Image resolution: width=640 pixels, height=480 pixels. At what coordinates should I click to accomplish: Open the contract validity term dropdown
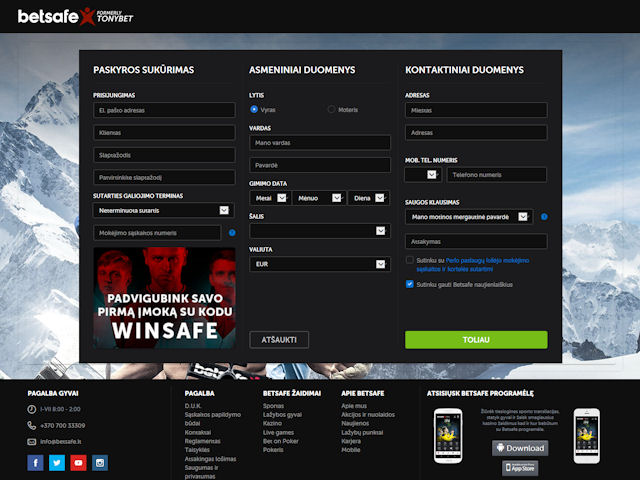(x=164, y=210)
